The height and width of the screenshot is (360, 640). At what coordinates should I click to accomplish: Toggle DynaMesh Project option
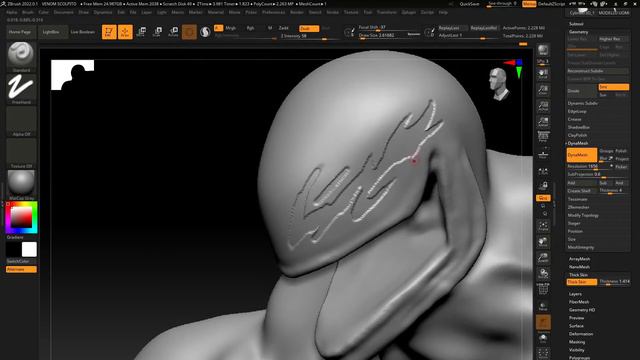coord(622,159)
